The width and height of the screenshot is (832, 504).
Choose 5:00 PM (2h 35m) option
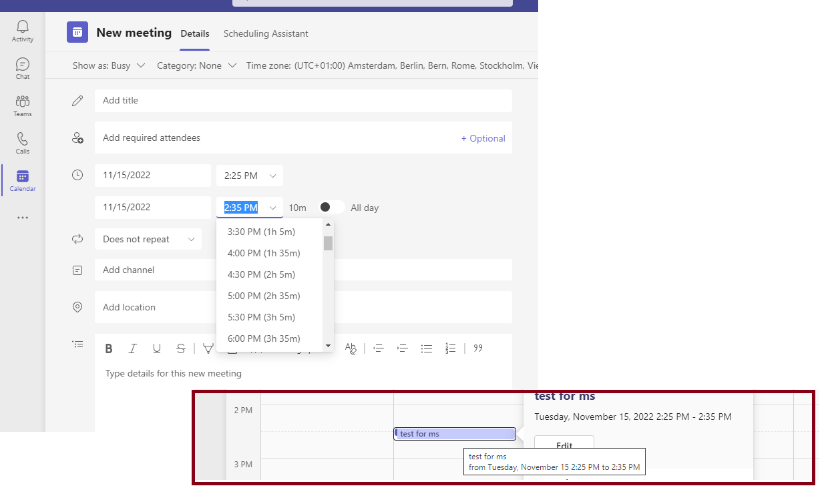coord(270,296)
